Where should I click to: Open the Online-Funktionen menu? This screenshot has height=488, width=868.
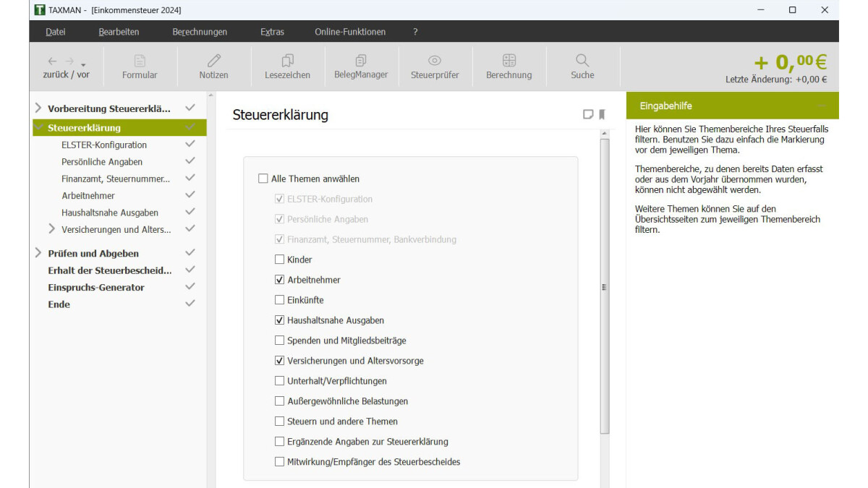tap(350, 32)
